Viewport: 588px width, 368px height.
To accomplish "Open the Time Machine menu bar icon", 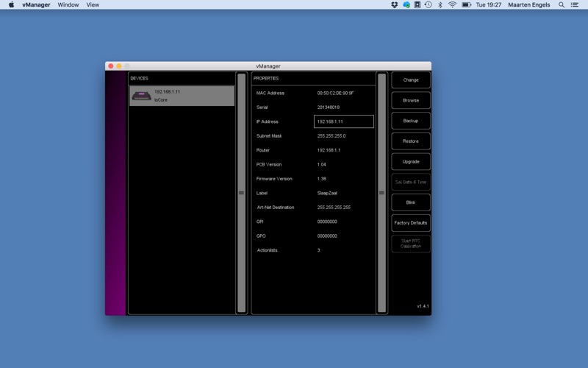I will coord(429,5).
